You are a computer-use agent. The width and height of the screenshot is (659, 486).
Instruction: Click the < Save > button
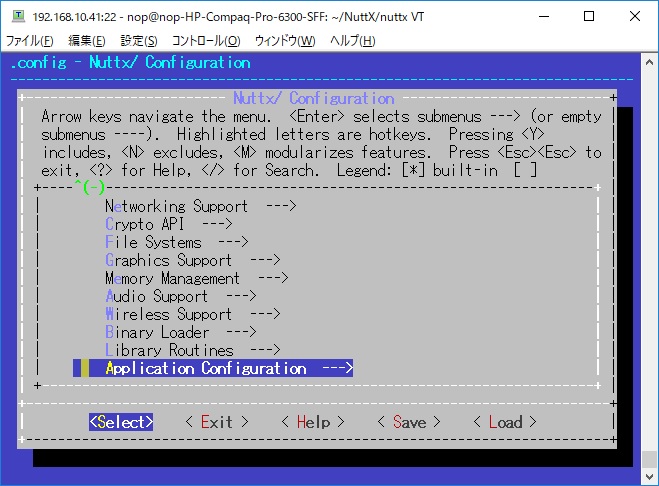pyautogui.click(x=409, y=422)
